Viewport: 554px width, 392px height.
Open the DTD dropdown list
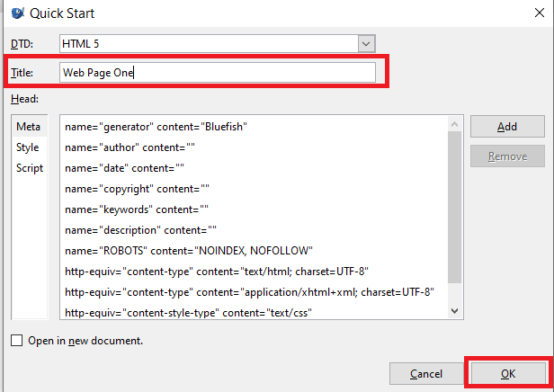pyautogui.click(x=365, y=43)
